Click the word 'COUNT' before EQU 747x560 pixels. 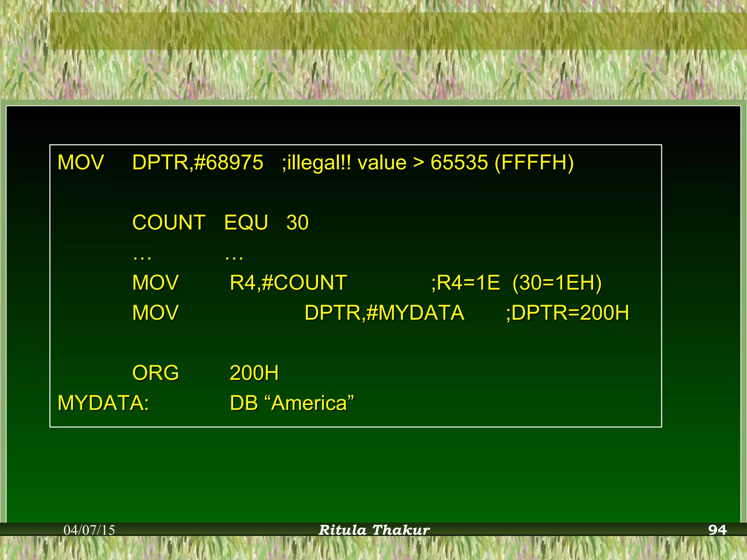169,222
